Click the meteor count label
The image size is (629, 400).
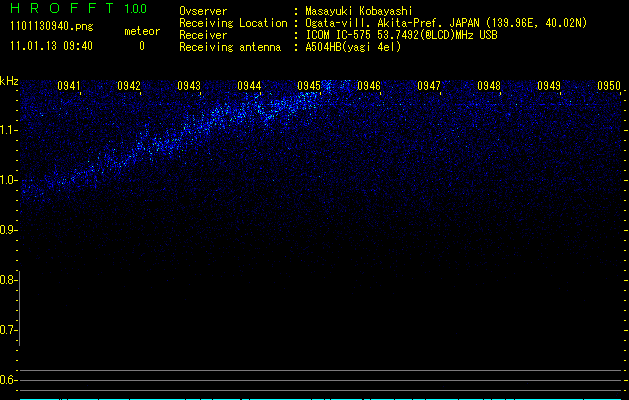(142, 31)
